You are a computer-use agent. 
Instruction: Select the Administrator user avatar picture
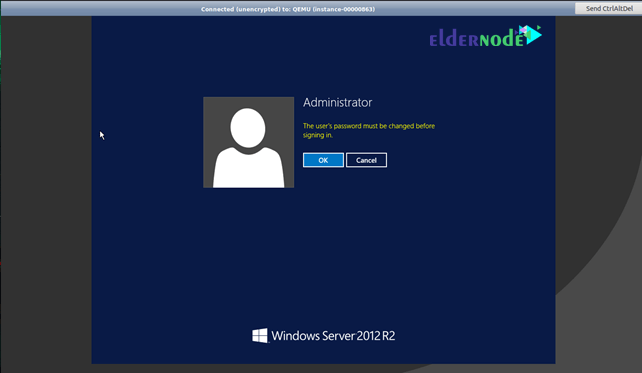pos(249,142)
